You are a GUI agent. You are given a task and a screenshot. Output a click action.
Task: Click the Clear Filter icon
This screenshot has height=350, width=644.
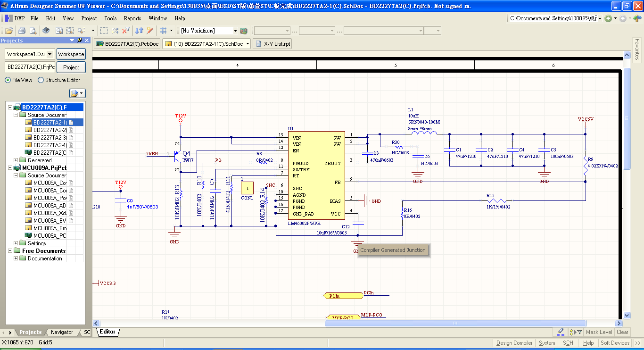click(x=126, y=31)
